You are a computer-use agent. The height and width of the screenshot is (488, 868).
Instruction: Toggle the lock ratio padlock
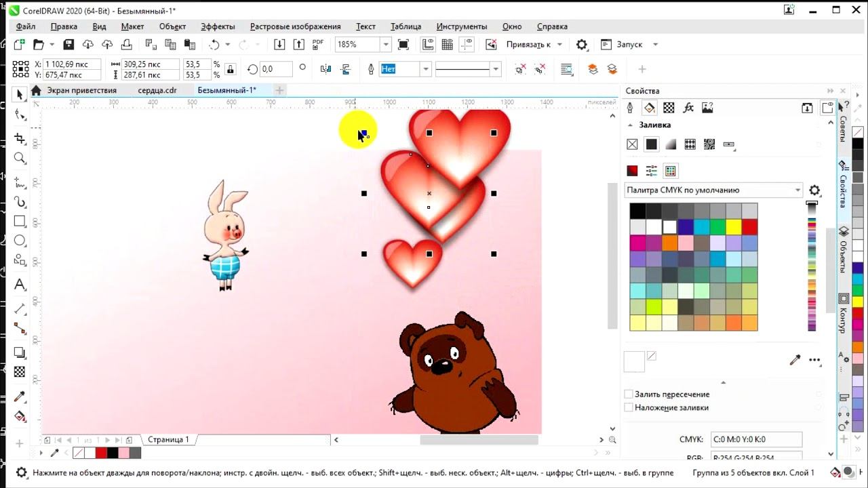point(231,69)
